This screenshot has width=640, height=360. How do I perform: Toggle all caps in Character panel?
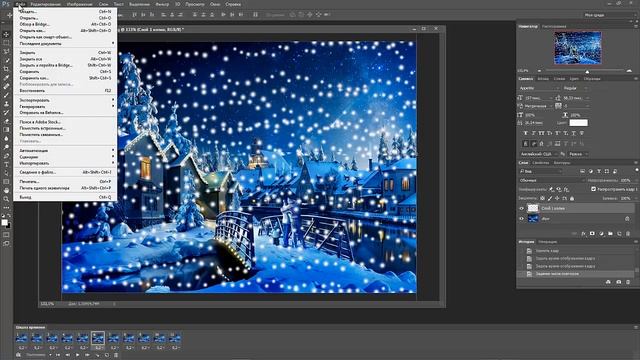coord(541,133)
